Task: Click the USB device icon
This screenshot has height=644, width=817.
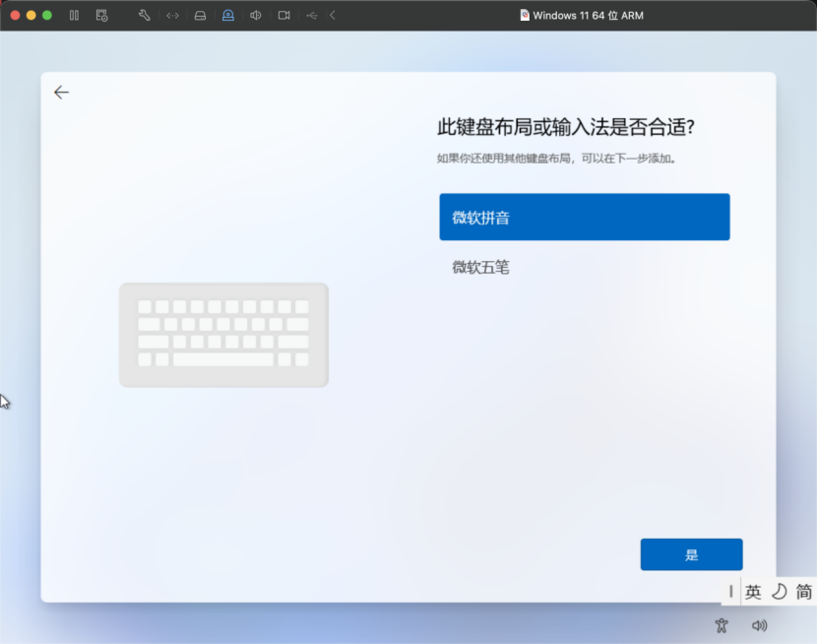Action: click(x=312, y=16)
